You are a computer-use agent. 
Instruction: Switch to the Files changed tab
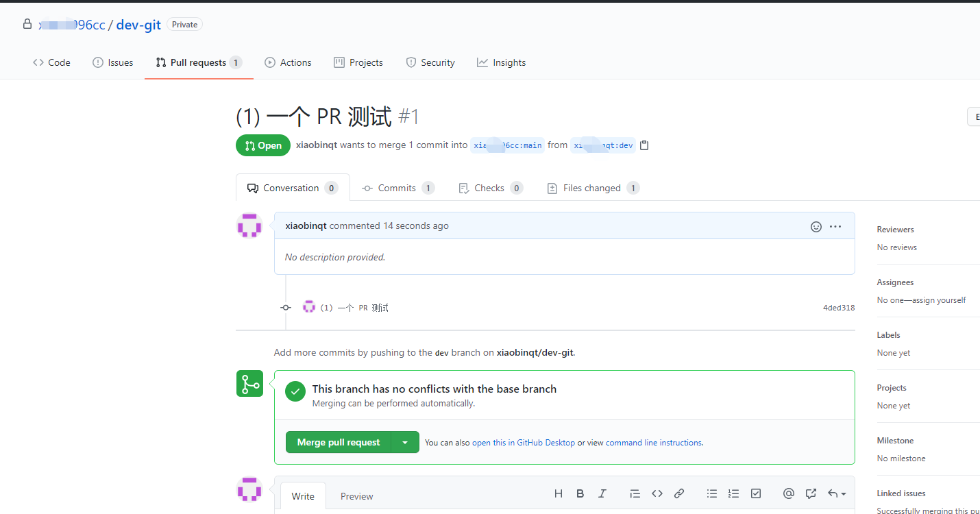[592, 188]
